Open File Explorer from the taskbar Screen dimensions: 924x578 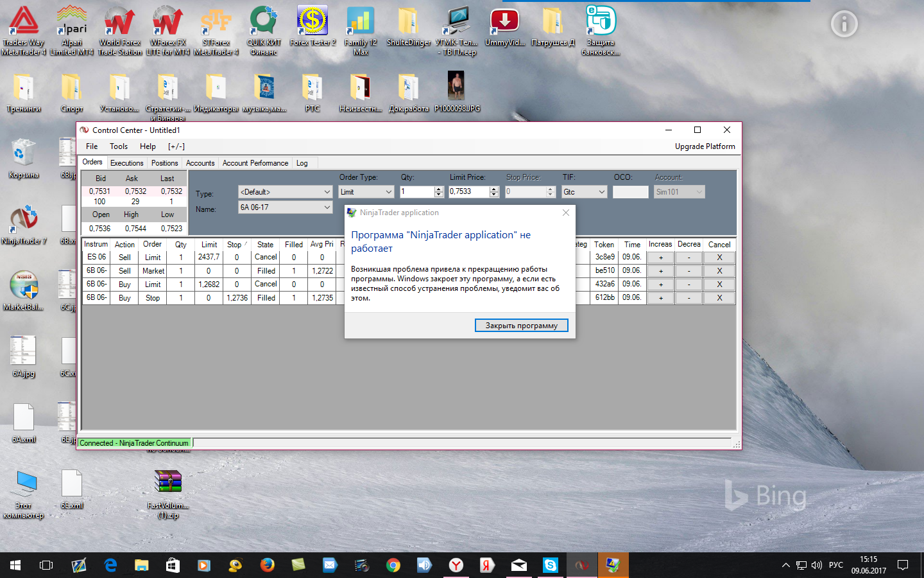point(142,565)
